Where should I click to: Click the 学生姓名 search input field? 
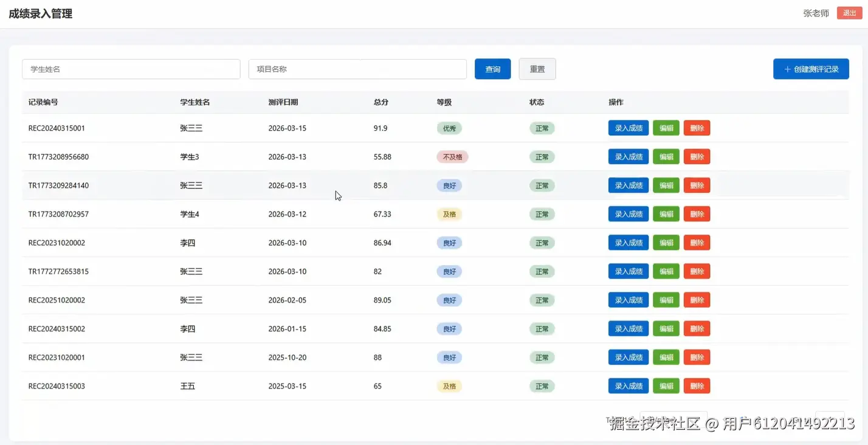[x=131, y=69]
